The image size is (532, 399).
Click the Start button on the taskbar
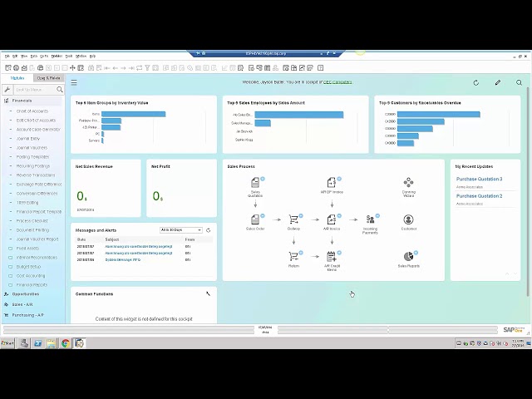click(7, 343)
